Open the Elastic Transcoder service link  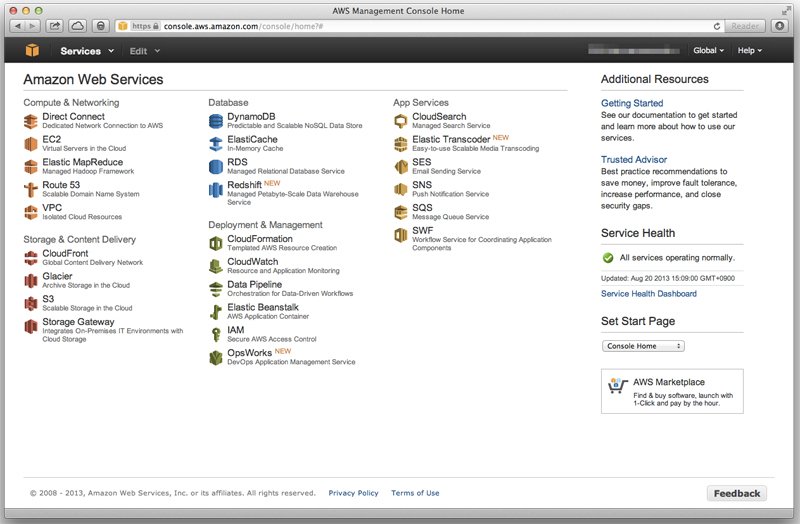point(451,139)
